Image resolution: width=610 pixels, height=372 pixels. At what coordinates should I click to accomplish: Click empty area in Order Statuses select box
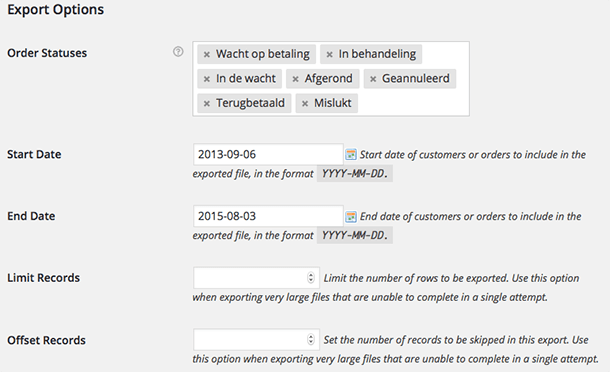412,103
